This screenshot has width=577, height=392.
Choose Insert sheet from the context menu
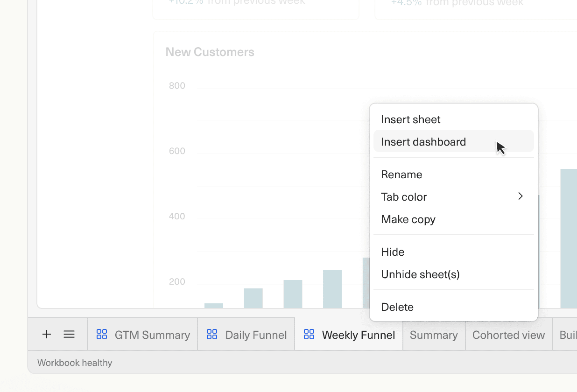pyautogui.click(x=410, y=119)
